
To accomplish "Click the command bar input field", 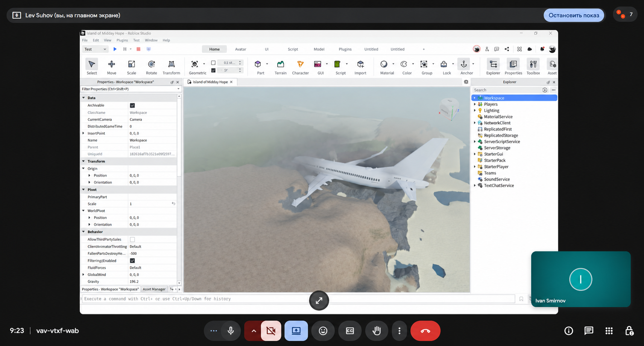I will pyautogui.click(x=298, y=299).
